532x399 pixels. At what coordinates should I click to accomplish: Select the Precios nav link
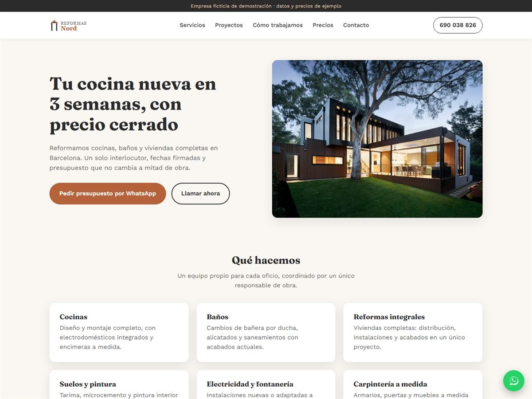(x=323, y=25)
